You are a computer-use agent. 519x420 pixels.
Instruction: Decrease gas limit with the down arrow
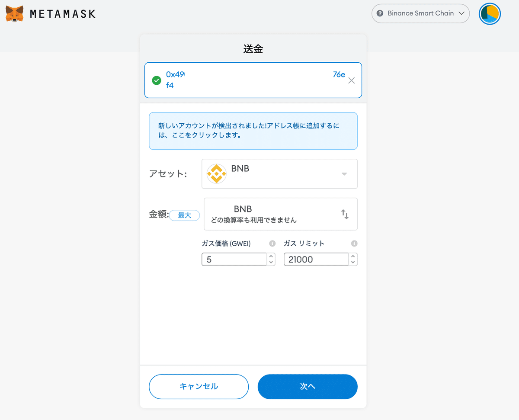click(x=353, y=262)
